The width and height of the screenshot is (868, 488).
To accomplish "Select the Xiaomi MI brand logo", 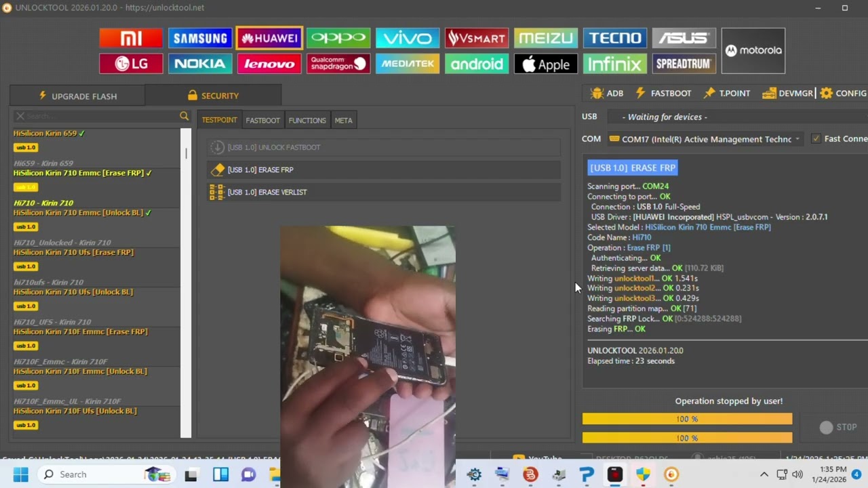I will point(131,38).
